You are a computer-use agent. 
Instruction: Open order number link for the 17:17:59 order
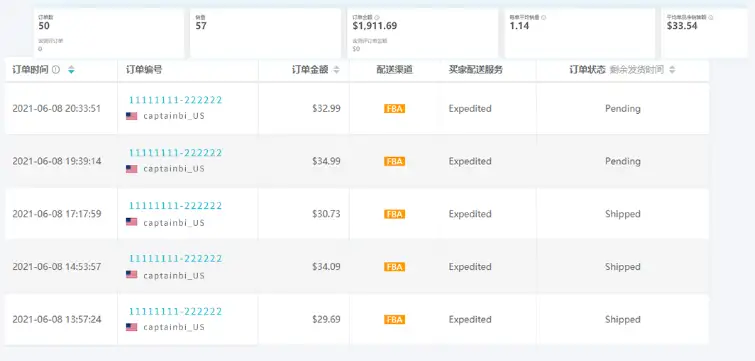click(175, 206)
